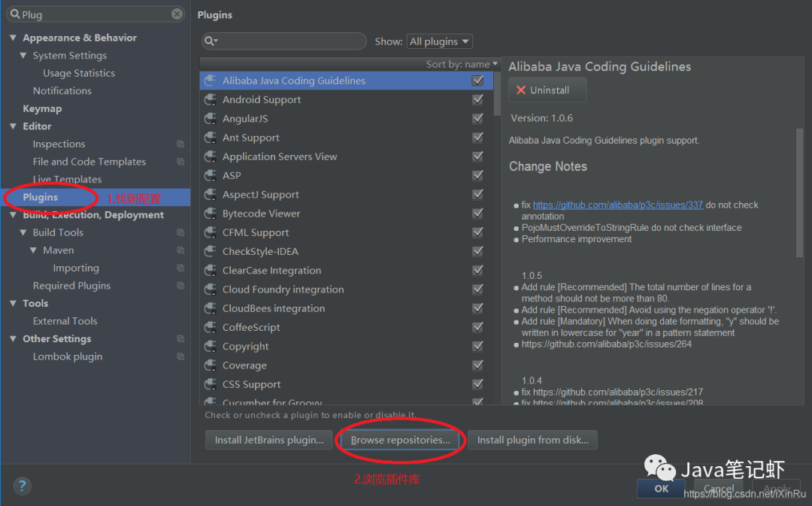Click the project-level icon beside Required Plugins
The width and height of the screenshot is (812, 506).
180,286
